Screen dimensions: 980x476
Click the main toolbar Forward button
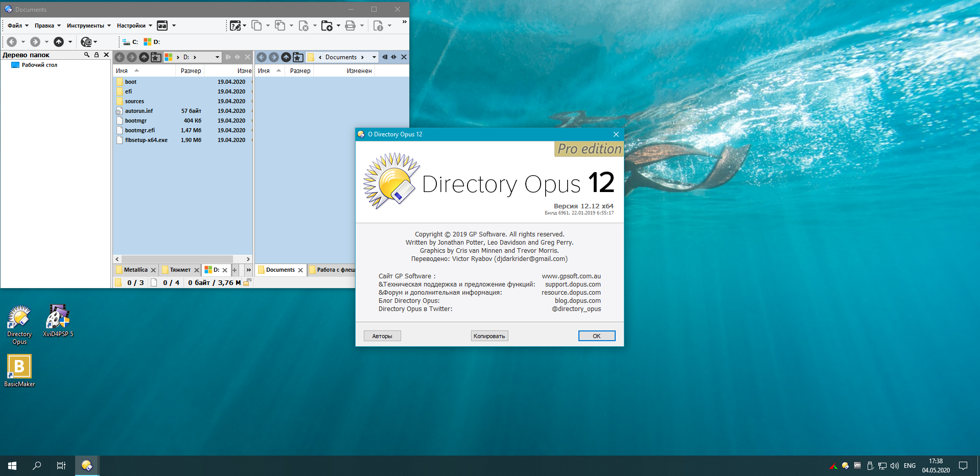point(35,42)
